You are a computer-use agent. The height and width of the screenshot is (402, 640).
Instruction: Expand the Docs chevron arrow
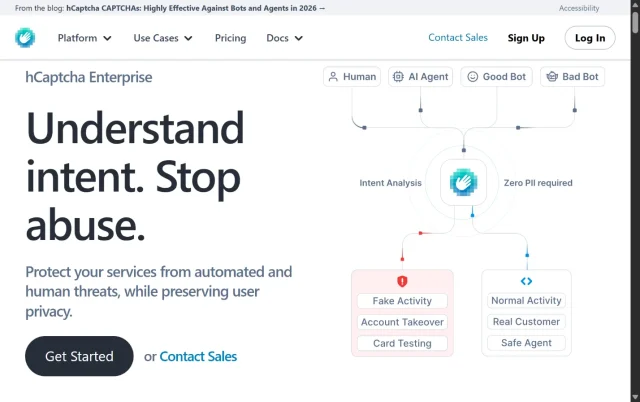299,38
